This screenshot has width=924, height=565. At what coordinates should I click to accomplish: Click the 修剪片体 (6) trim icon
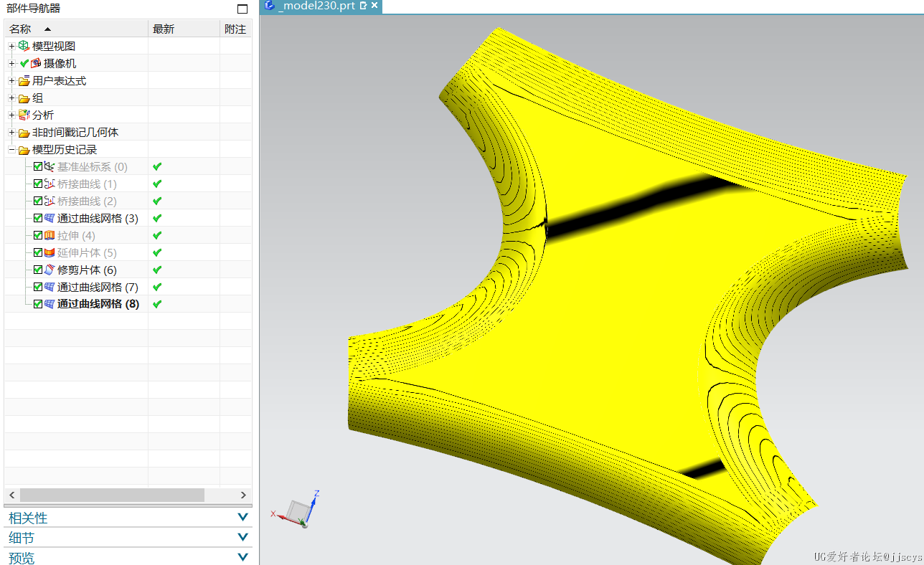(49, 270)
